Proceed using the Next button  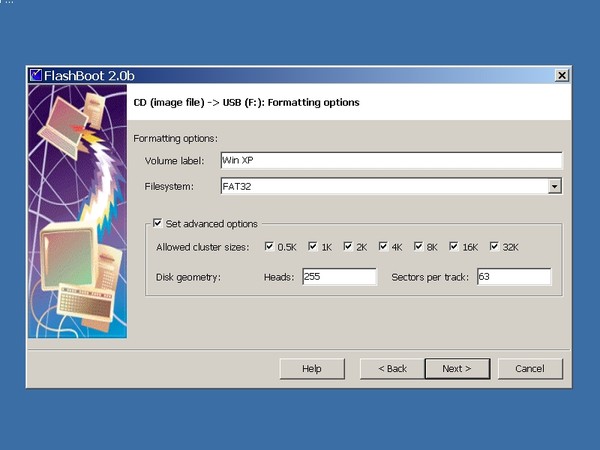pos(456,368)
